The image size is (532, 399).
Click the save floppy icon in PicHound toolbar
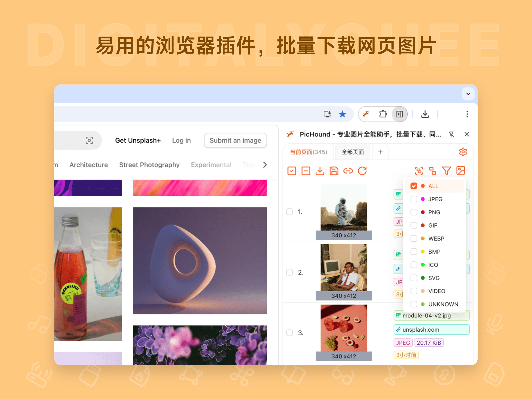click(x=334, y=171)
